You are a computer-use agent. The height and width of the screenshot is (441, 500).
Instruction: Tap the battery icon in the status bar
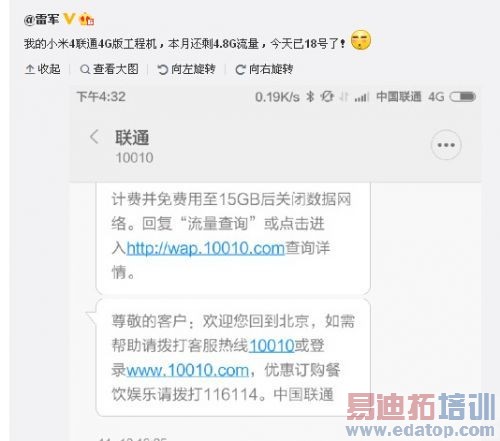(x=463, y=97)
